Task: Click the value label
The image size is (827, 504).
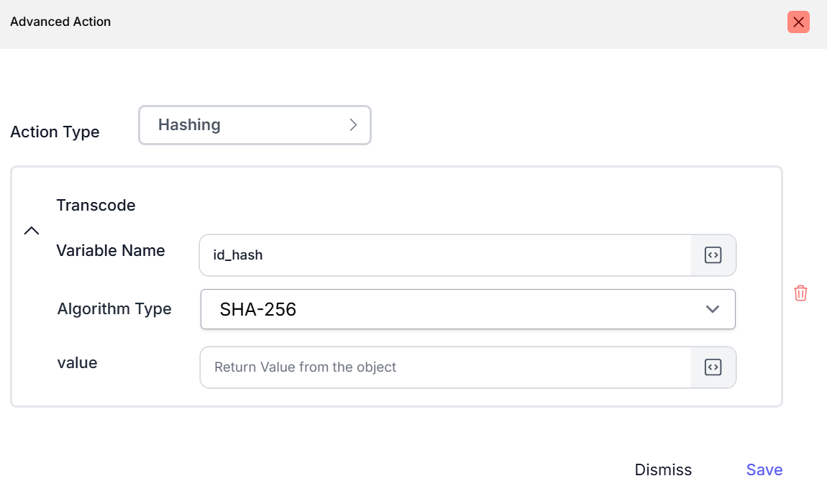Action: (77, 363)
